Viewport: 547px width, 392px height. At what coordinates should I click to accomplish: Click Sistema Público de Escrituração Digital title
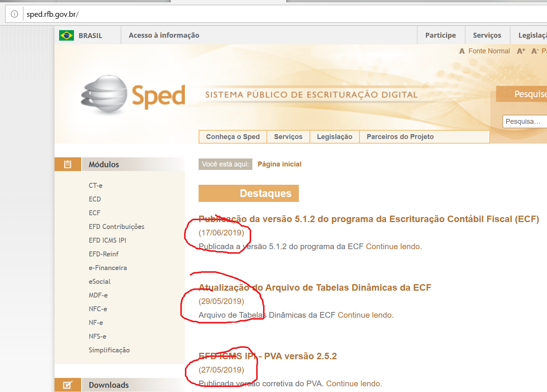pos(311,94)
